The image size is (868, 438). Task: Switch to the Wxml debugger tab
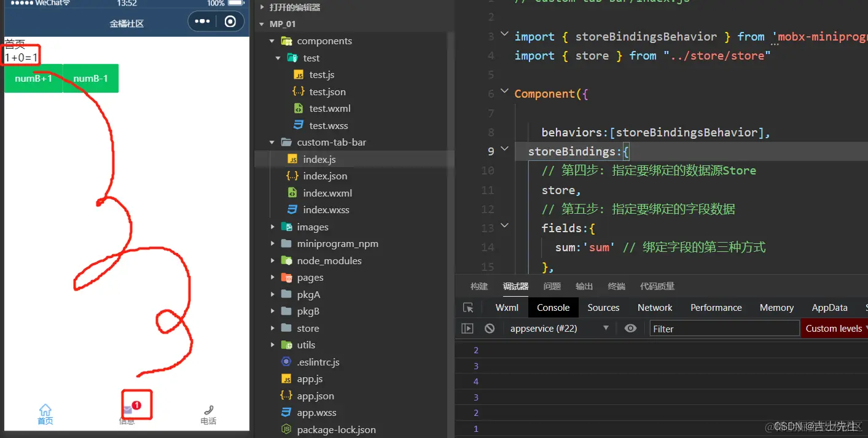(x=507, y=308)
